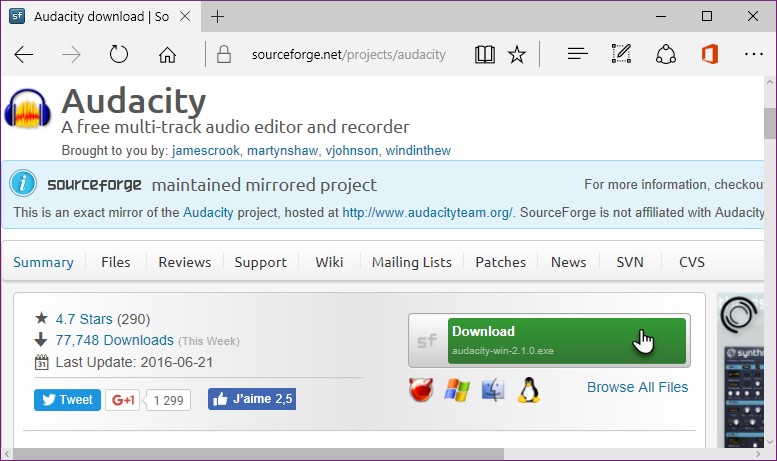Open the Audacity project link in notice
Image resolution: width=777 pixels, height=461 pixels.
(208, 212)
